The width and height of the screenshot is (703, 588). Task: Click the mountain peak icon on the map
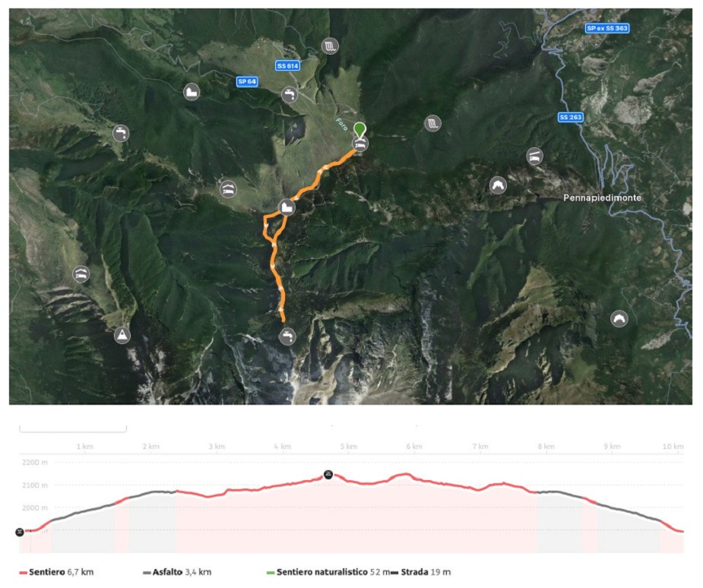click(x=122, y=335)
